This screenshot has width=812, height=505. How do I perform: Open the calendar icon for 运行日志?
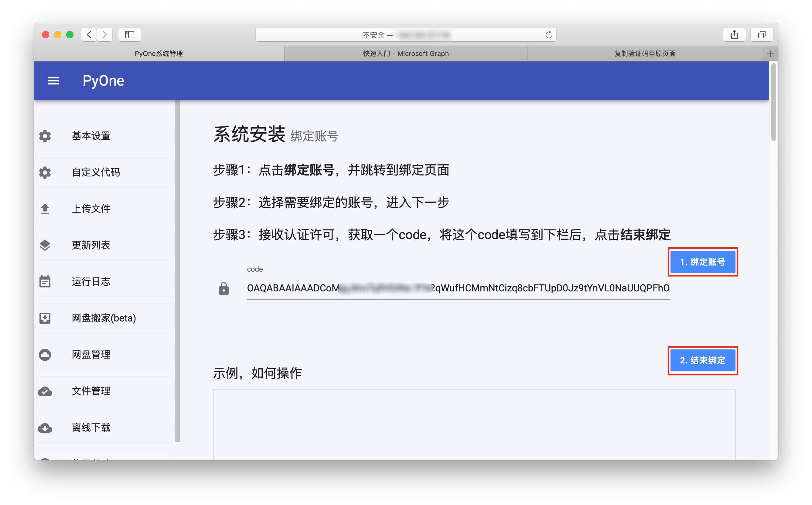coord(45,282)
